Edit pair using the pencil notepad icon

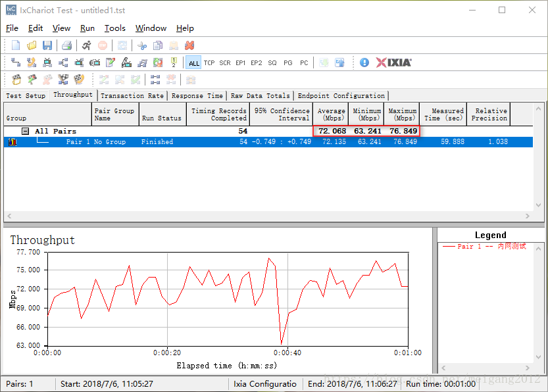tap(111, 62)
